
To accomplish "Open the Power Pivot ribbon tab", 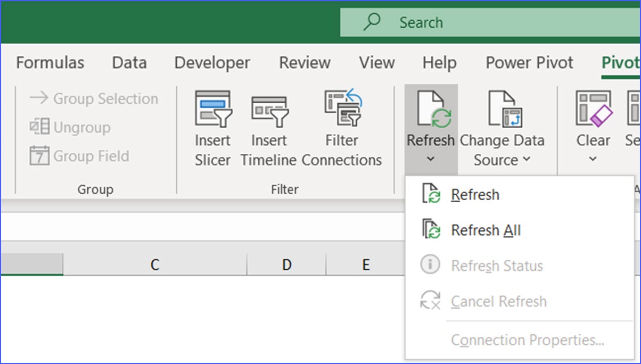I will pos(529,62).
